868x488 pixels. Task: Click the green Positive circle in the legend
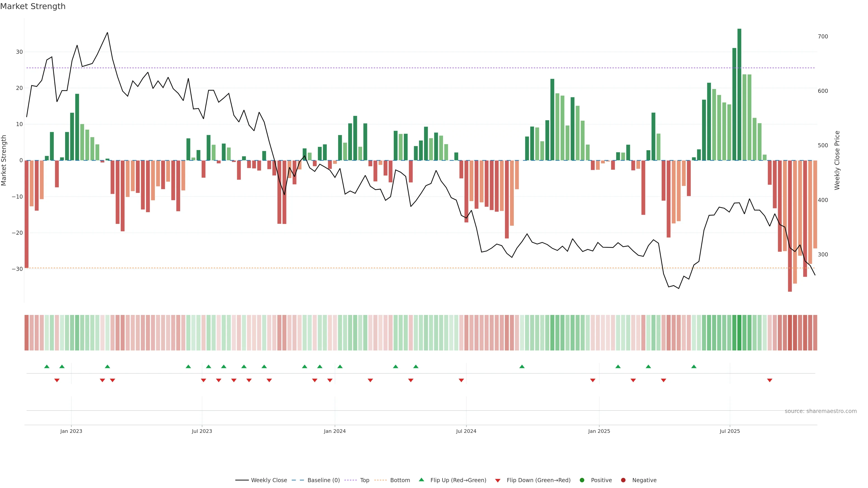(x=582, y=480)
